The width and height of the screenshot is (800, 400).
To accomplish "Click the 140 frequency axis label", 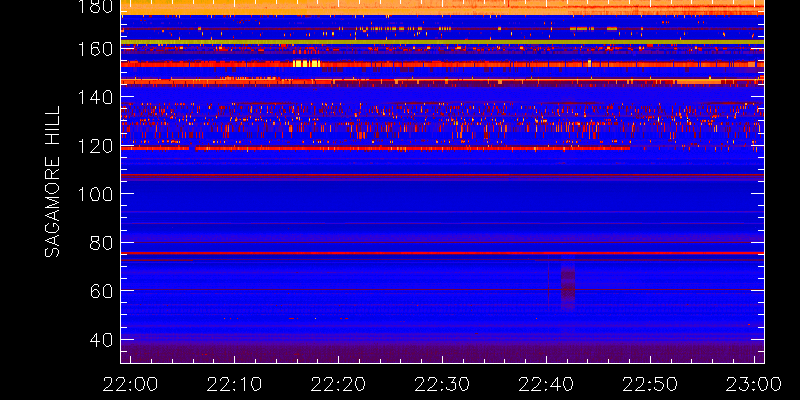I will [x=94, y=97].
